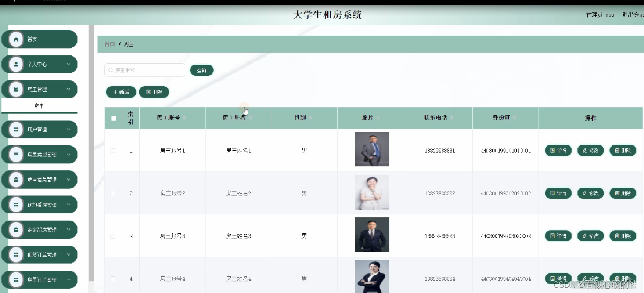This screenshot has width=644, height=293.
Task: Click the 退出登录 link at top right
Action: coord(633,15)
